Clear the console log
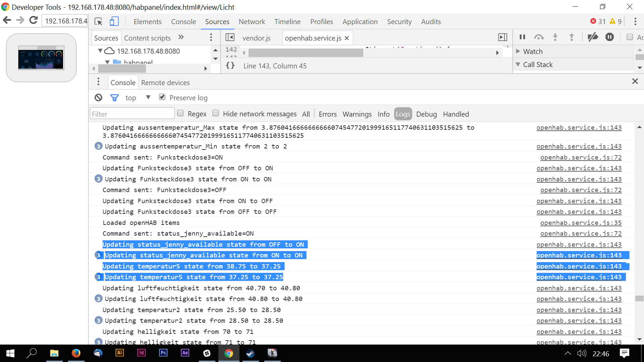This screenshot has height=362, width=644. [x=98, y=98]
